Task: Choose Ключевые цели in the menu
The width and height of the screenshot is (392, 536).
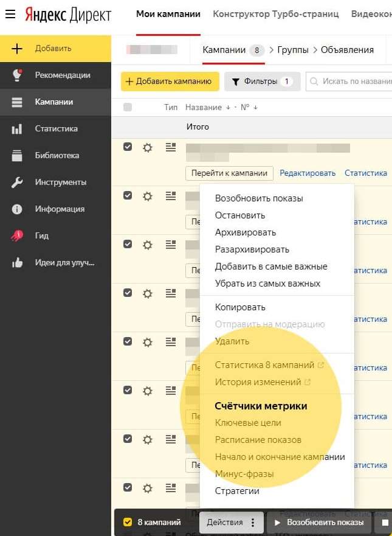Action: pyautogui.click(x=248, y=423)
